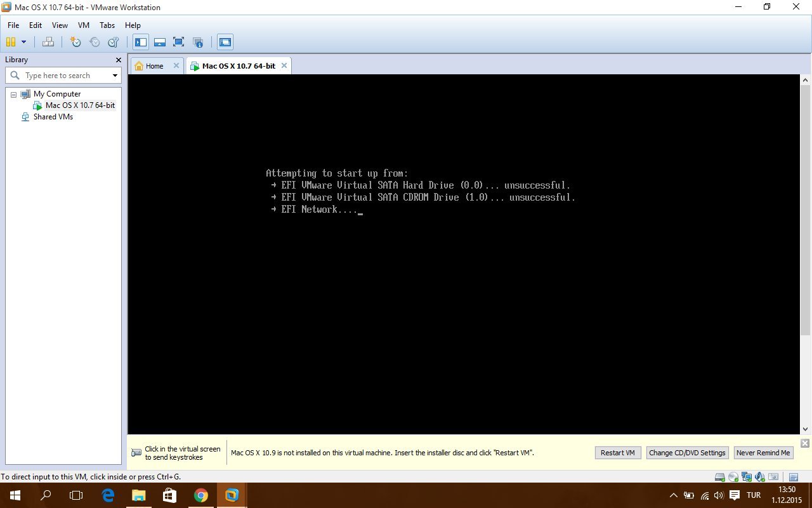Select Mac OS X 10.7 64-bit library entry
Screen dimensions: 812x508
(80, 105)
